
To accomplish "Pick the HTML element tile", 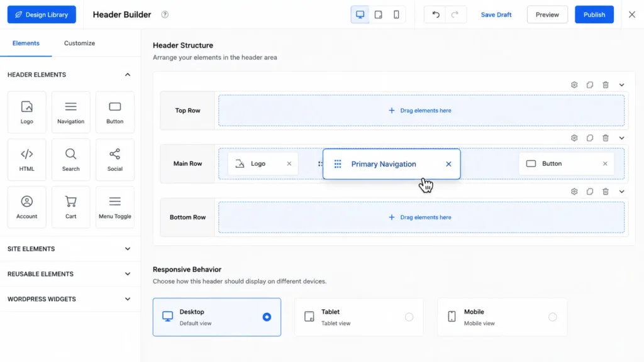I will [26, 160].
